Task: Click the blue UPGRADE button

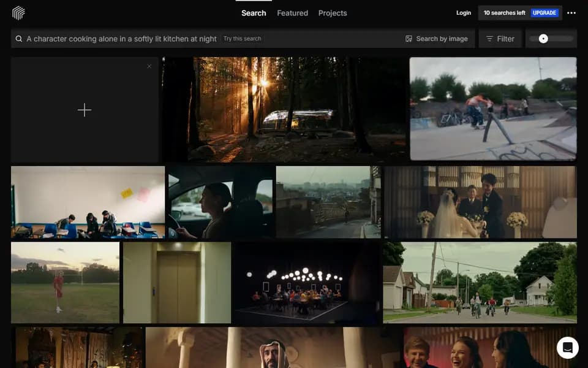Action: point(545,13)
